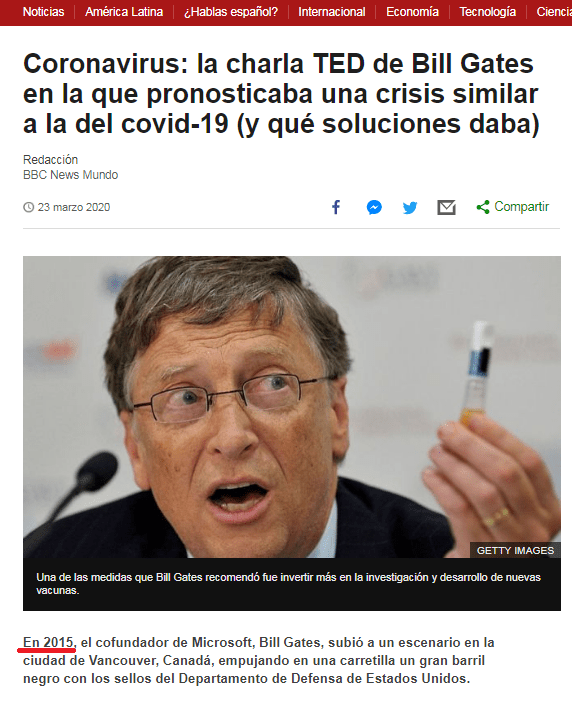Switch to Tecnología section
Screen dimensions: 583x709
[x=488, y=12]
